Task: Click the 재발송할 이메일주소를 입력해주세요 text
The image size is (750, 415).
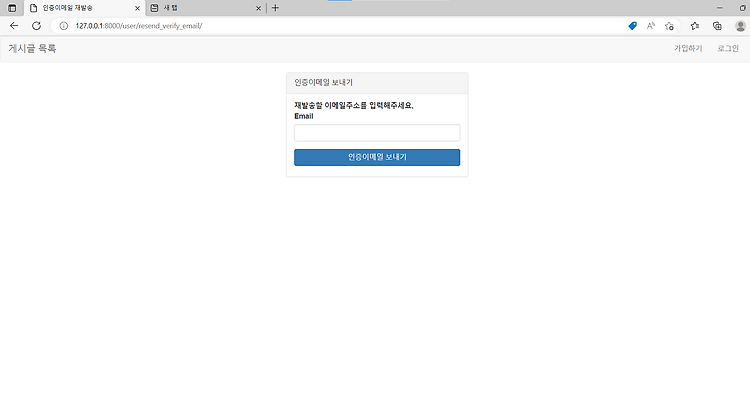Action: (353, 105)
